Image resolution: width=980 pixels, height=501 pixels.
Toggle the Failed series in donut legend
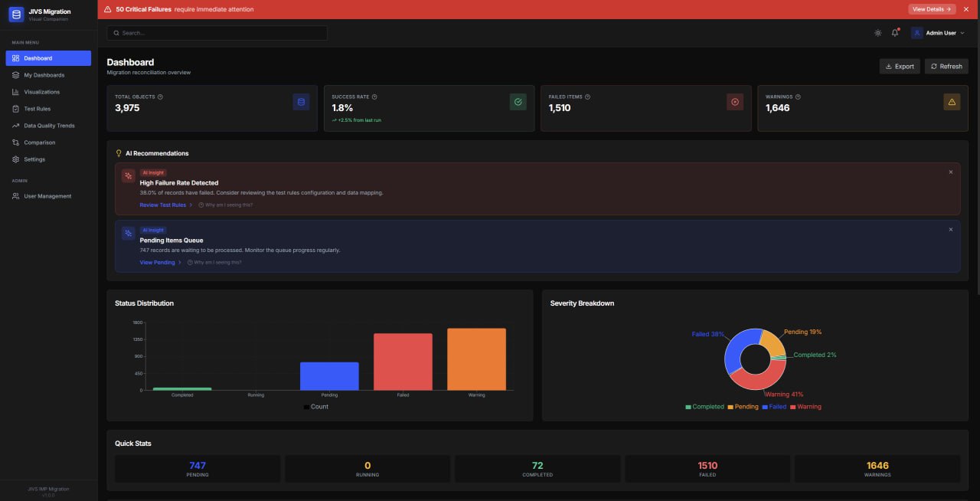coord(774,407)
